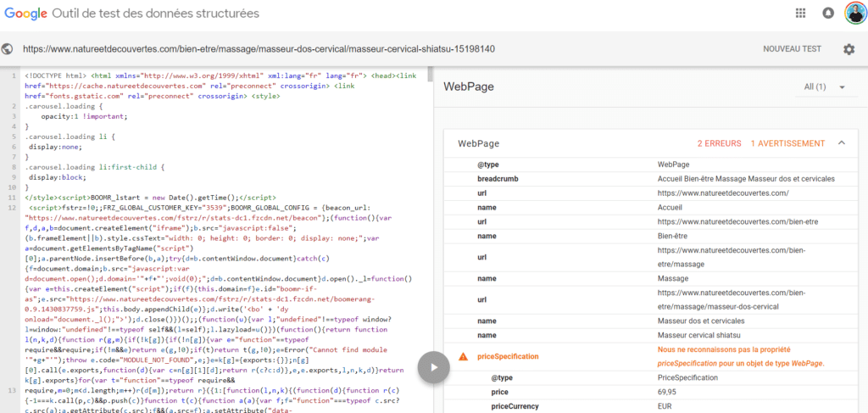Click the 1 AVERTISSEMENT label
Screen dimensions: 868x413
[x=787, y=143]
